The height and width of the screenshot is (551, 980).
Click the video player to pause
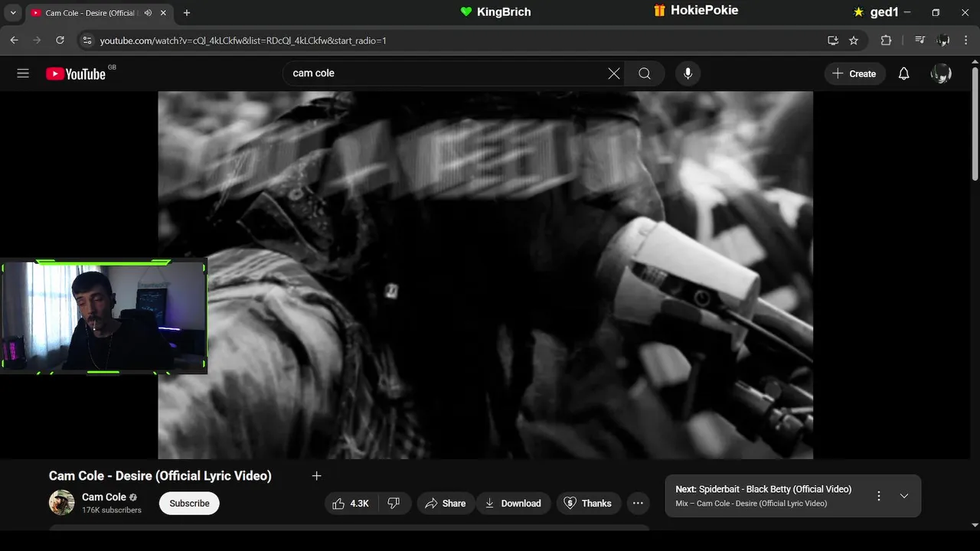485,275
